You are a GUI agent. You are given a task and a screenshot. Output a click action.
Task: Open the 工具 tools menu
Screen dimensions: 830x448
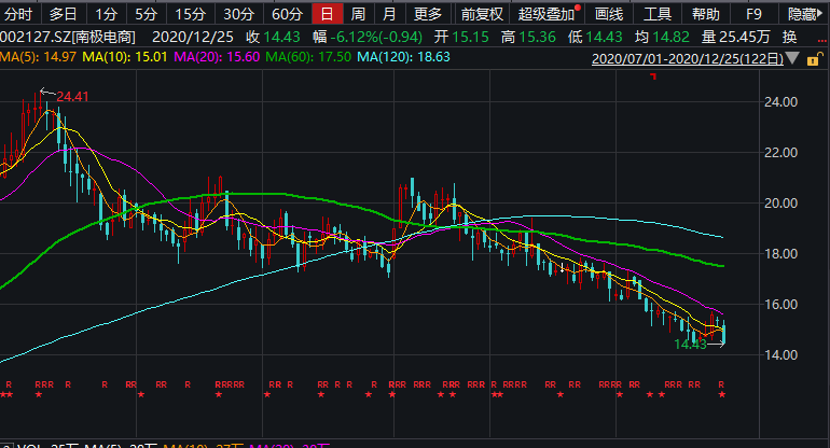pos(657,14)
